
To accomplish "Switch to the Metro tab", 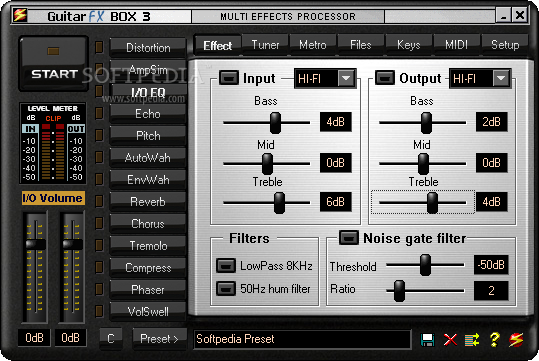I will point(313,45).
